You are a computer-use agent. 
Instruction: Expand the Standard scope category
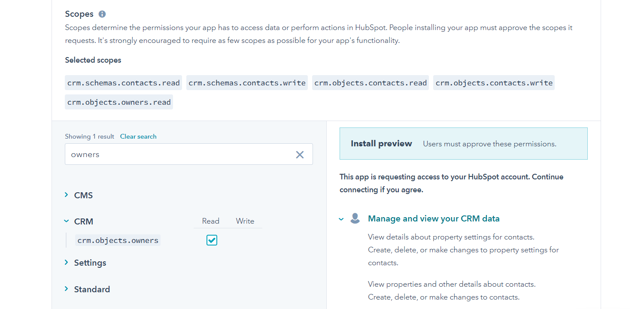click(67, 289)
